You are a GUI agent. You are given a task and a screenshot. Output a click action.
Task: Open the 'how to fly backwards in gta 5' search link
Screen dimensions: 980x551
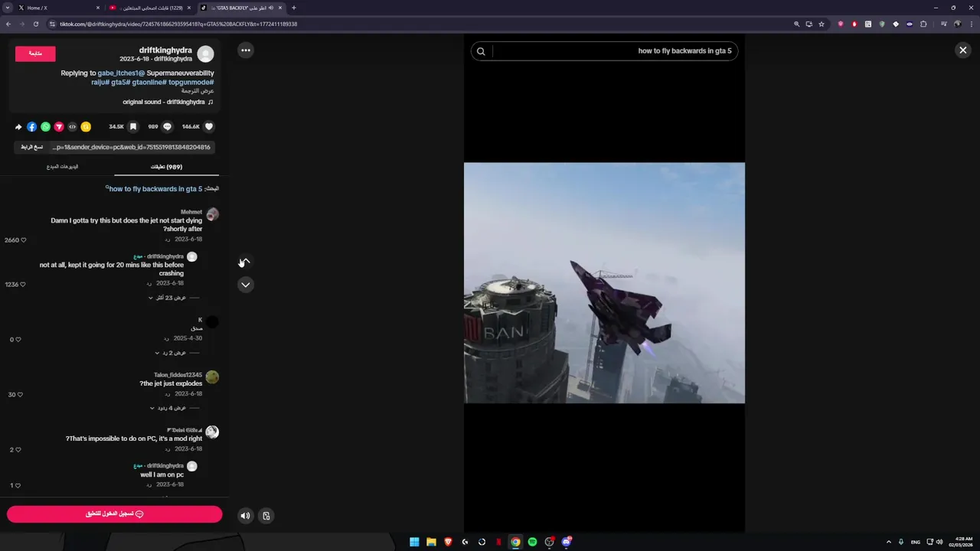(x=155, y=189)
